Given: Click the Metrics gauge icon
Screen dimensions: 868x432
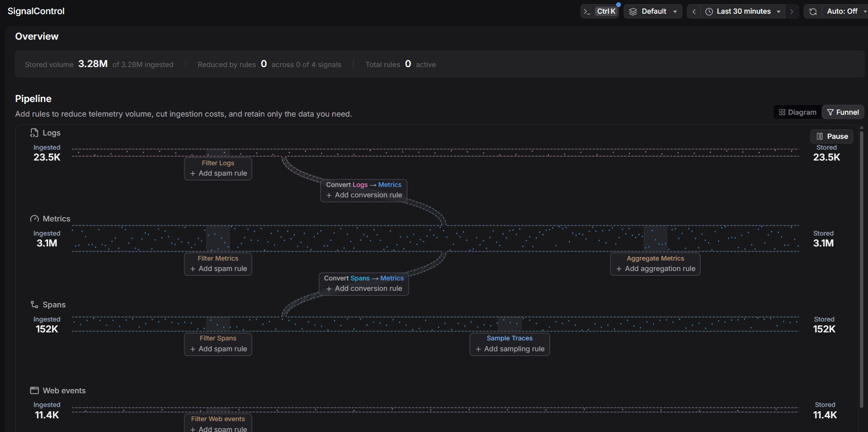Looking at the screenshot, I should click(x=34, y=219).
